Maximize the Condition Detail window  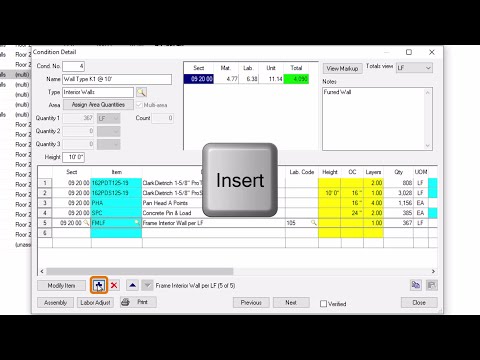tap(409, 52)
